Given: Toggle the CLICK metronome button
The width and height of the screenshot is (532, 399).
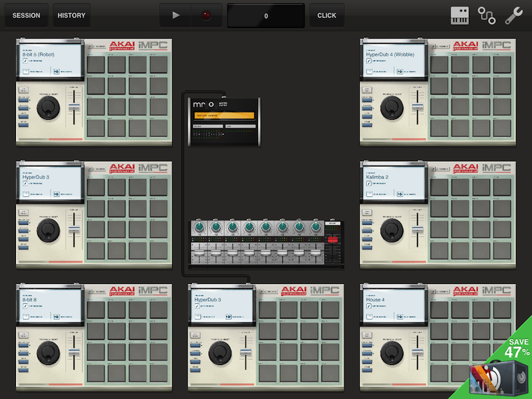Looking at the screenshot, I should pyautogui.click(x=327, y=15).
